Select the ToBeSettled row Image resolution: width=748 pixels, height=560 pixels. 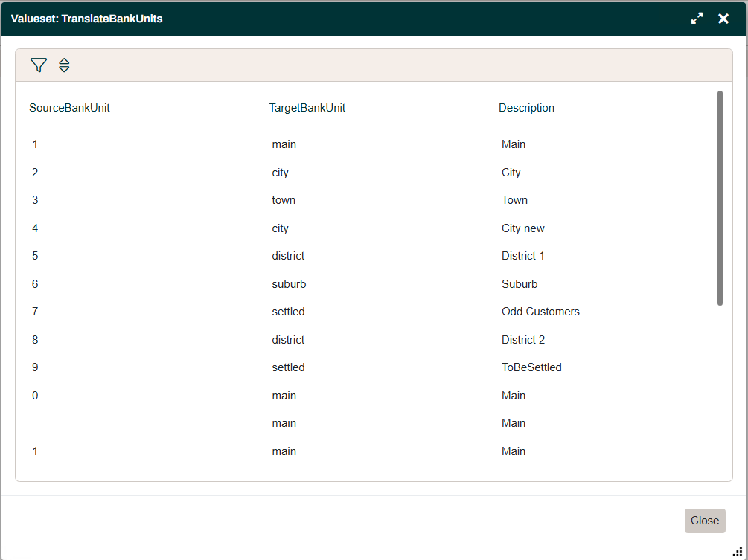click(531, 367)
